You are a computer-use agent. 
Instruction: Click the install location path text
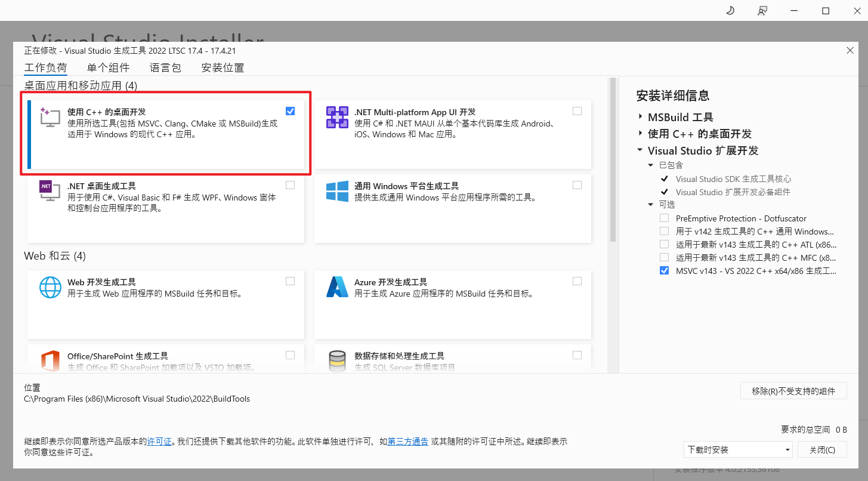pyautogui.click(x=137, y=399)
